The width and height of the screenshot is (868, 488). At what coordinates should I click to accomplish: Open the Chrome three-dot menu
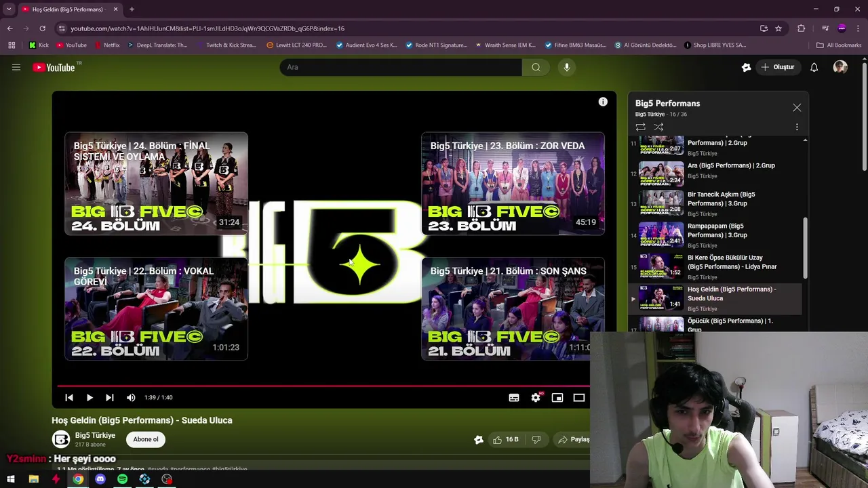859,28
